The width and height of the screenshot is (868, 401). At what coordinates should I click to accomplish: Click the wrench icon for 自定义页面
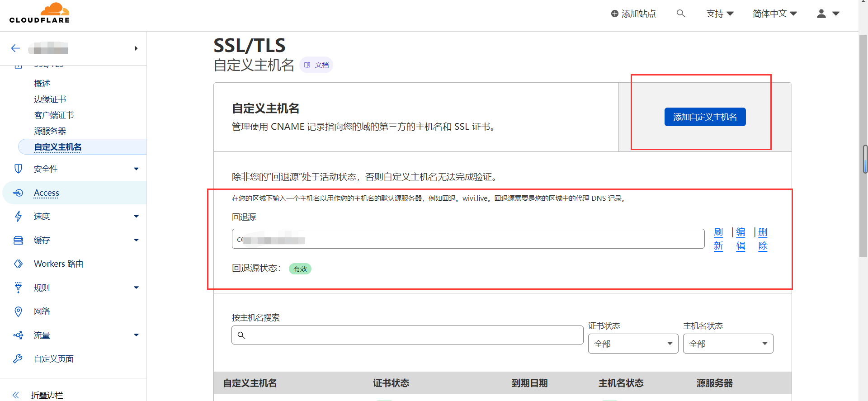[18, 359]
